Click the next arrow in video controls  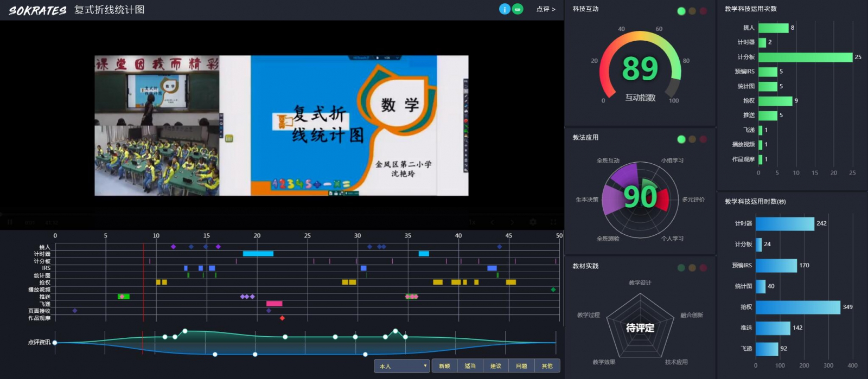point(512,222)
